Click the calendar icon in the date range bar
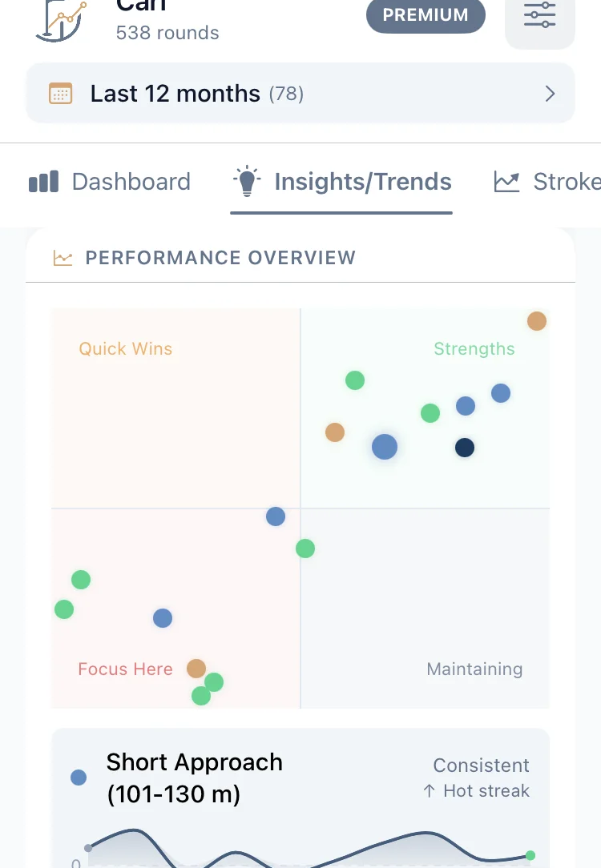 click(x=60, y=94)
